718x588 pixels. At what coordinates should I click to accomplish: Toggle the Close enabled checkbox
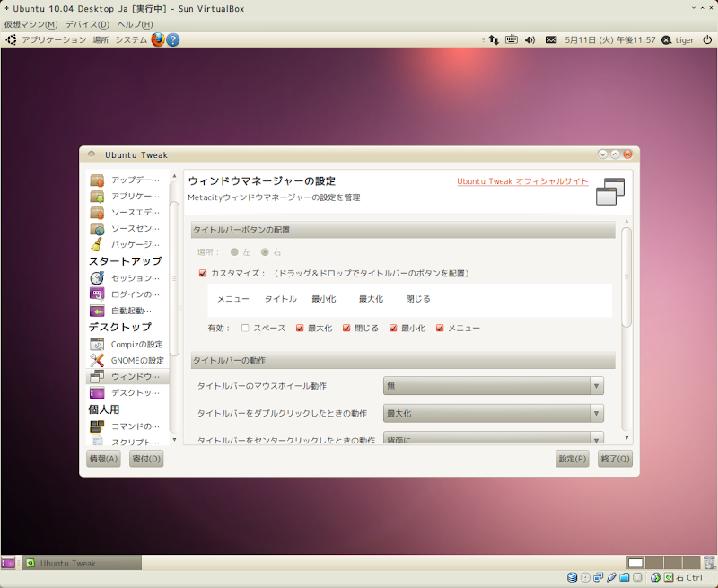pyautogui.click(x=346, y=328)
